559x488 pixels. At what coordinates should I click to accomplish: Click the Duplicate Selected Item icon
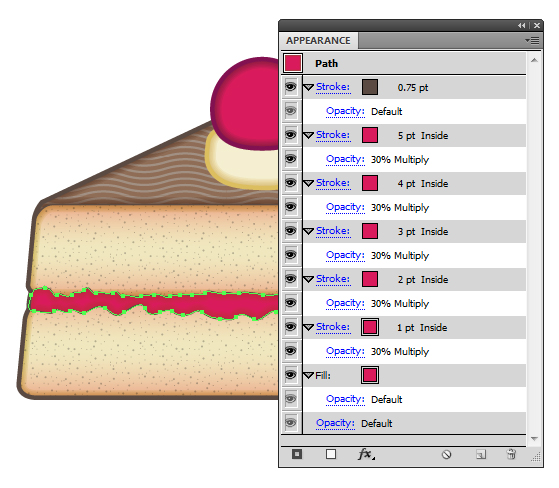(481, 454)
